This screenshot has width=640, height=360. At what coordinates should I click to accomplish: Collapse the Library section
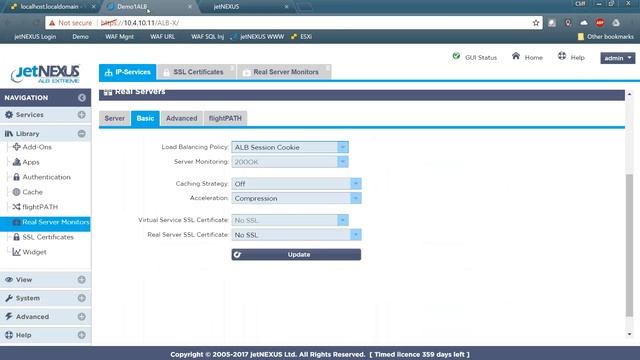point(82,133)
